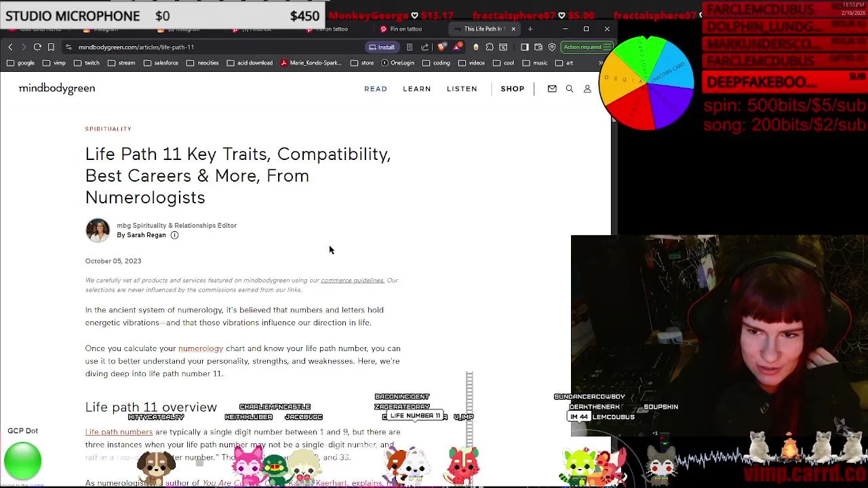
Task: Open the VPN shield icon
Action: pos(552,47)
